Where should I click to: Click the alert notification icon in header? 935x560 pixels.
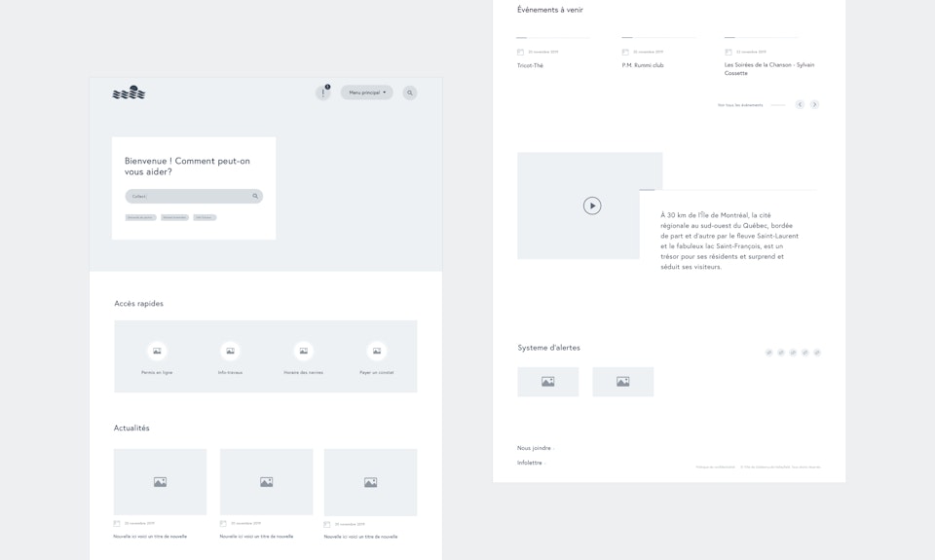point(323,93)
